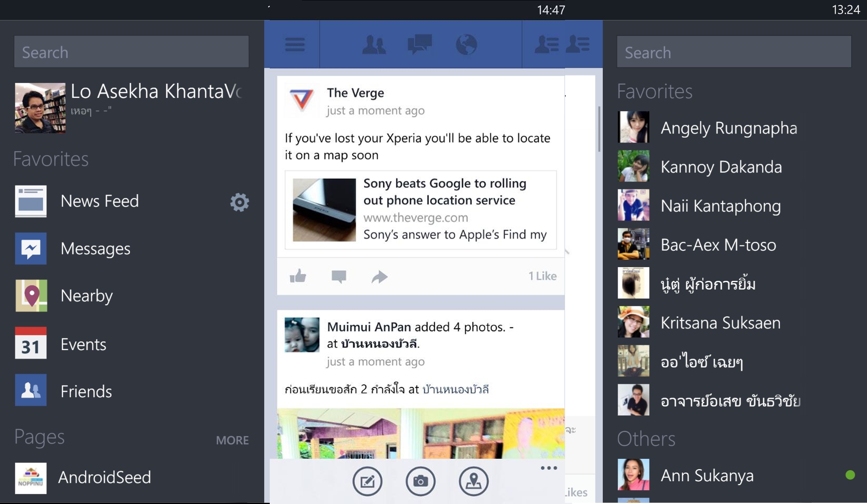
Task: Click the Friends silhouette icon
Action: tap(31, 390)
